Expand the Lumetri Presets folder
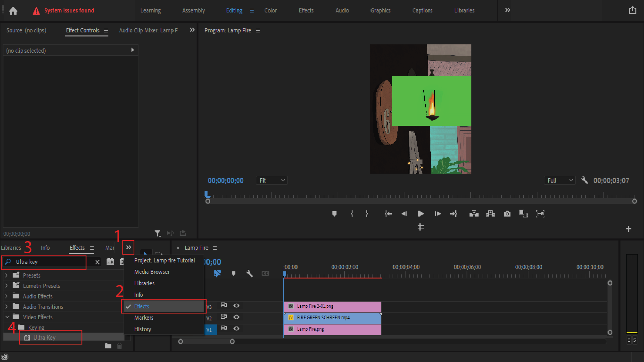Screen dimensions: 644x362 tap(6, 286)
